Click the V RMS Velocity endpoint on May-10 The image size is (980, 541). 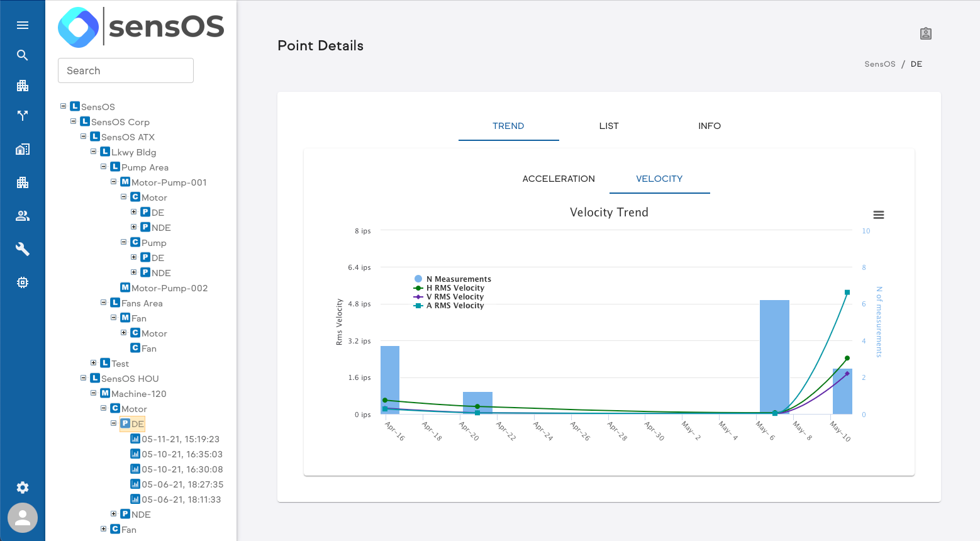(847, 374)
